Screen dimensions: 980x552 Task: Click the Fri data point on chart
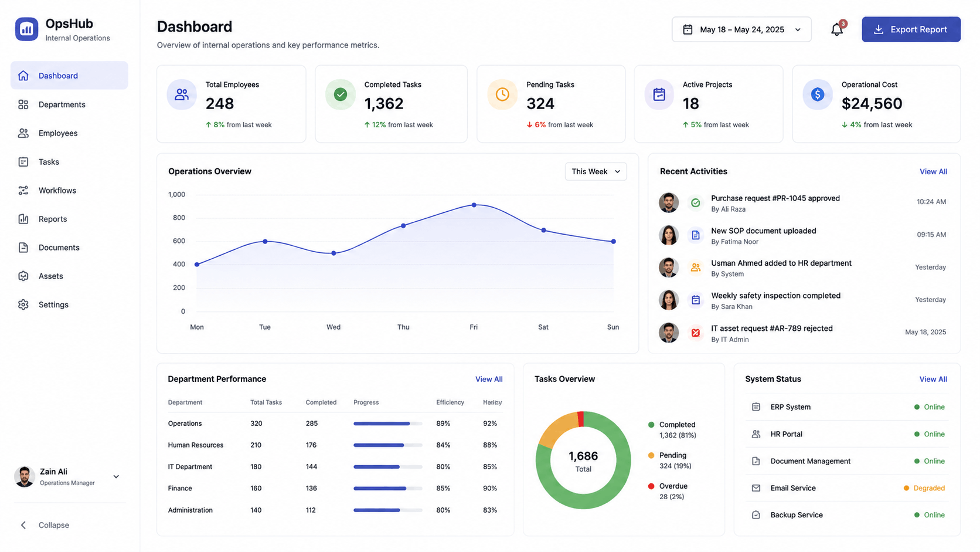click(x=474, y=205)
